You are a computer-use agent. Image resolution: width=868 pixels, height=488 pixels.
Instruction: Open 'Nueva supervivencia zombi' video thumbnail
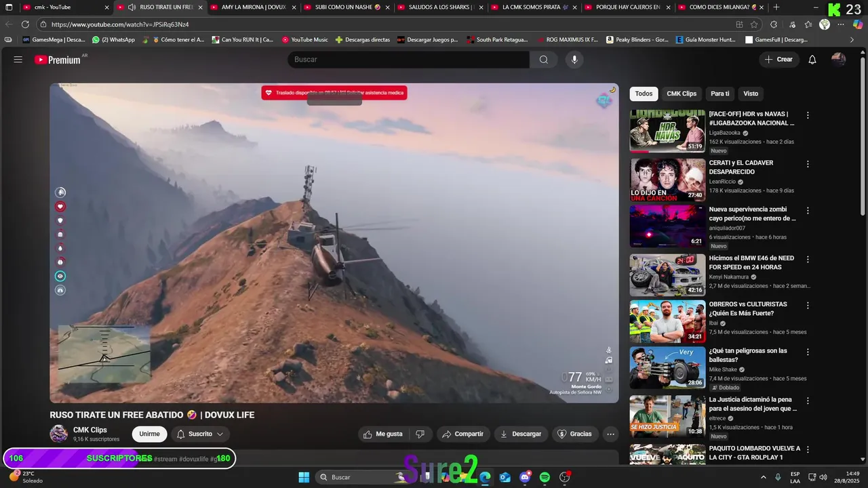coord(667,226)
